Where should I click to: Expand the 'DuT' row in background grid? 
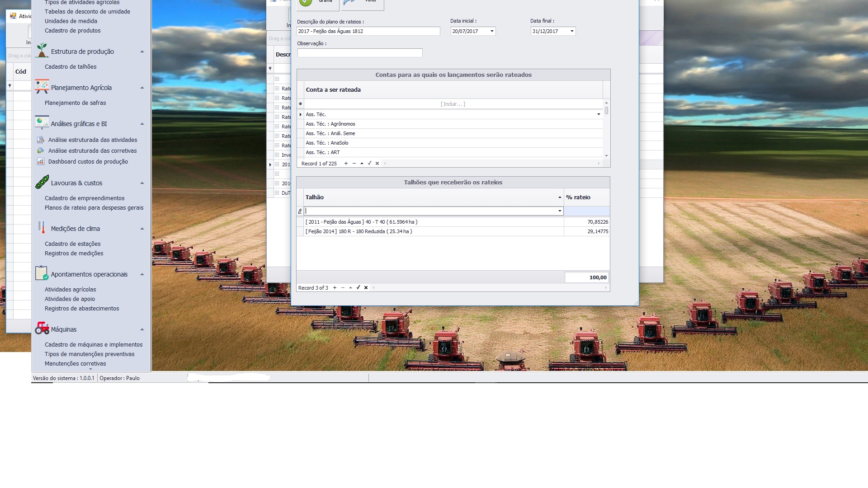click(277, 193)
